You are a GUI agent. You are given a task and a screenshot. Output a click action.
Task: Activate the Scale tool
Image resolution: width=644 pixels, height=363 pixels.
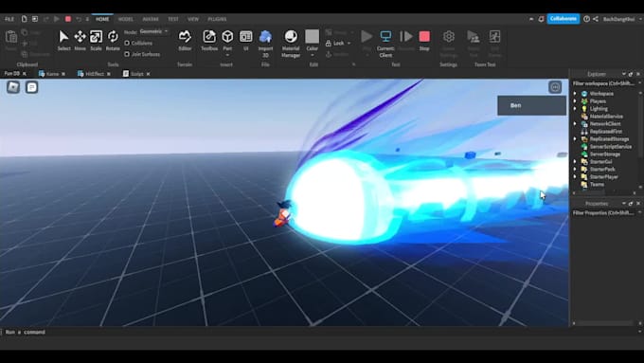click(96, 41)
